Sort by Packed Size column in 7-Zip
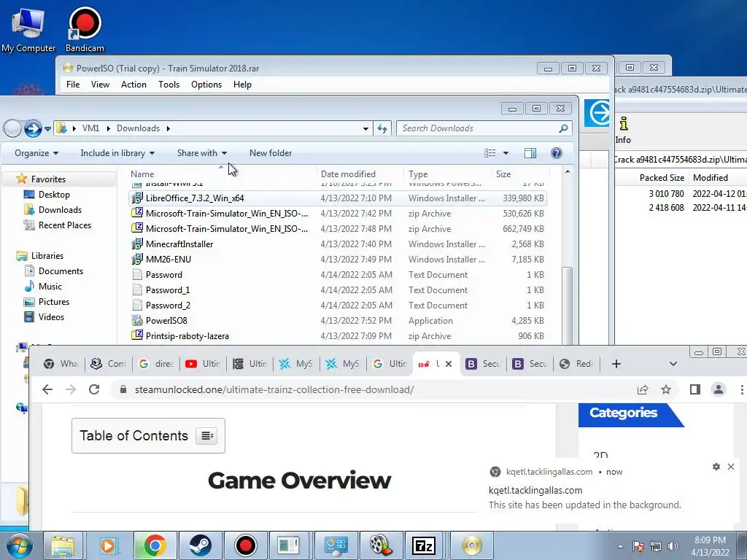 [x=662, y=178]
